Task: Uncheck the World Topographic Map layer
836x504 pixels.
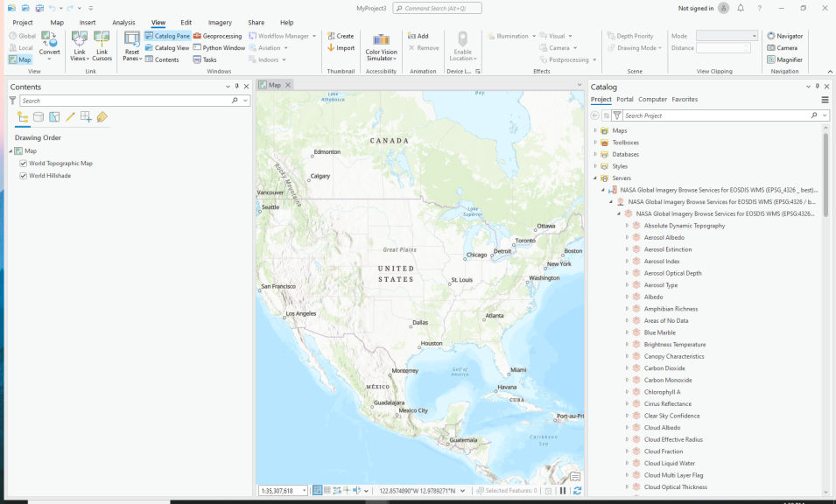Action: coord(23,163)
